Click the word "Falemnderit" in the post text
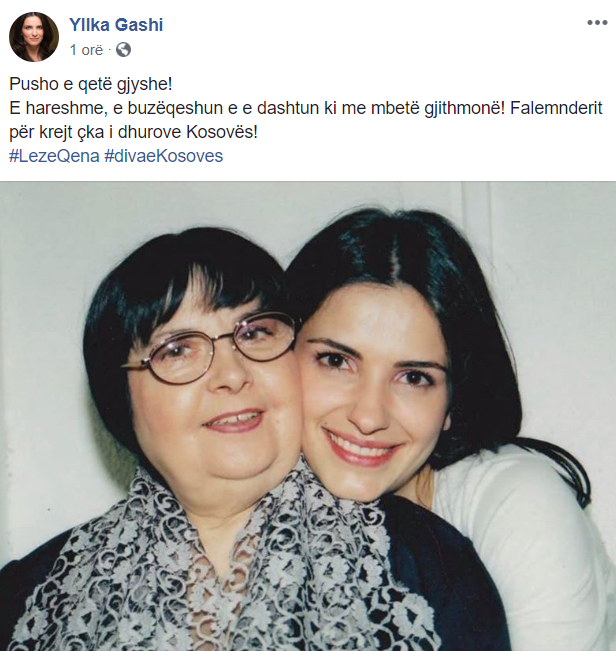The image size is (616, 651). 556,108
